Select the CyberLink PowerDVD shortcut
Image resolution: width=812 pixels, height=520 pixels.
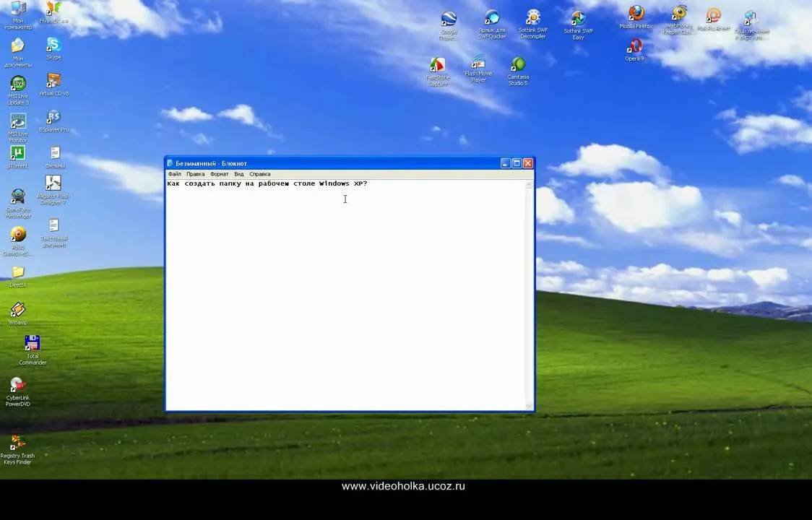point(18,391)
